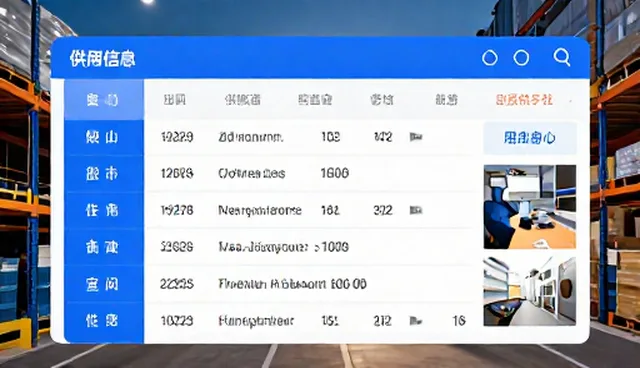This screenshot has width=640, height=368.
Task: Click the value '16' at end of bottom row
Action: [459, 321]
